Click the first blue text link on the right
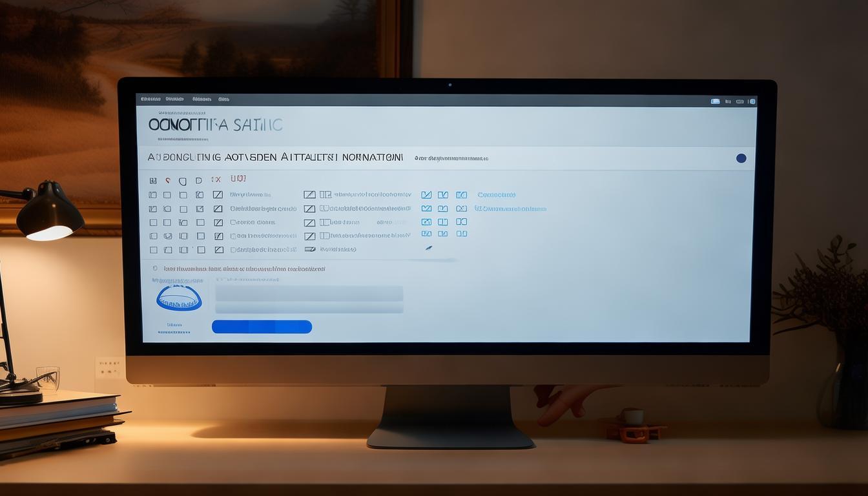868x496 pixels. click(x=496, y=194)
